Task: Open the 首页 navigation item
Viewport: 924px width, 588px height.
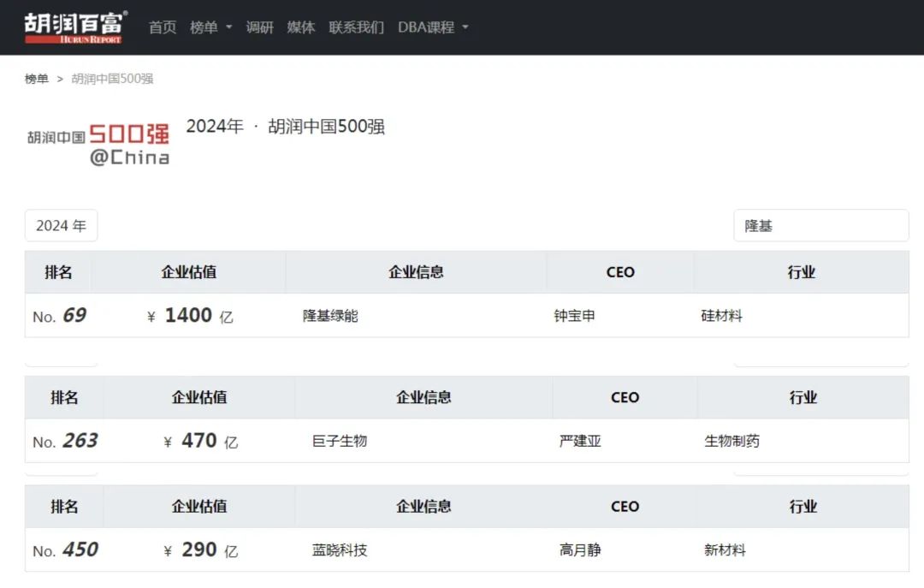Action: 163,27
